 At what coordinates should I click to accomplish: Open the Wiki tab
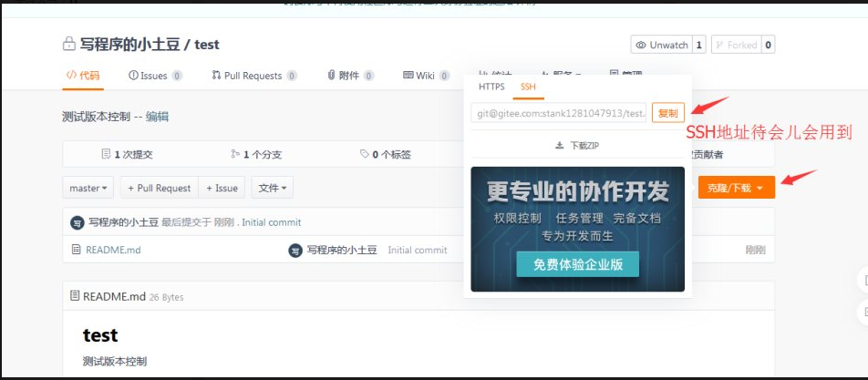tap(426, 76)
